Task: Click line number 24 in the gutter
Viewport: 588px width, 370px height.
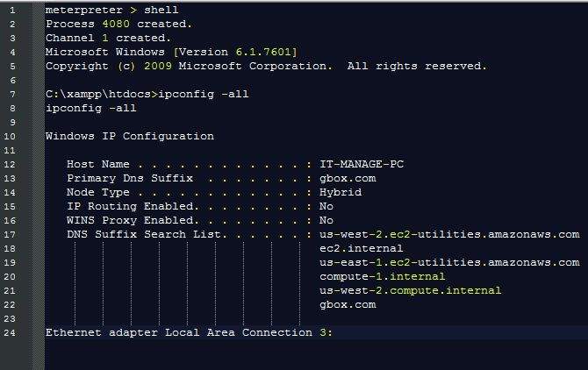Action: (x=10, y=332)
